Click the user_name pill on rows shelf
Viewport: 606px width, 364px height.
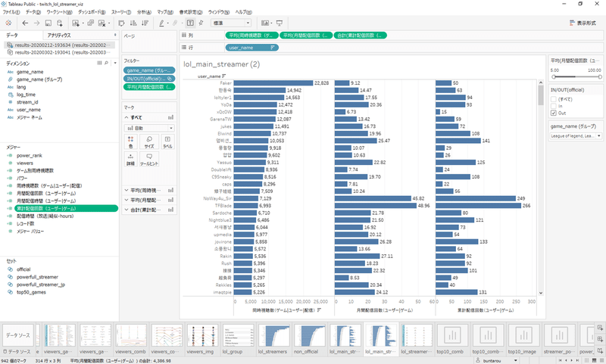[251, 48]
